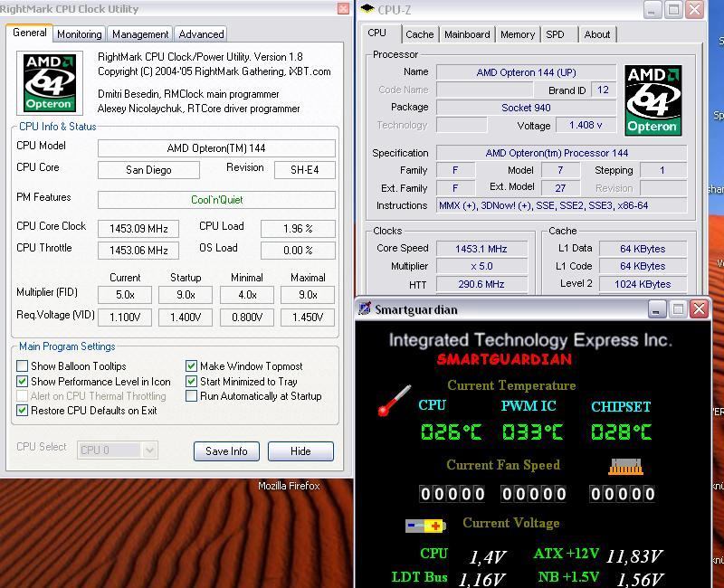Close the CPU-Z window
Screen dimensions: 724x588
tap(694, 10)
